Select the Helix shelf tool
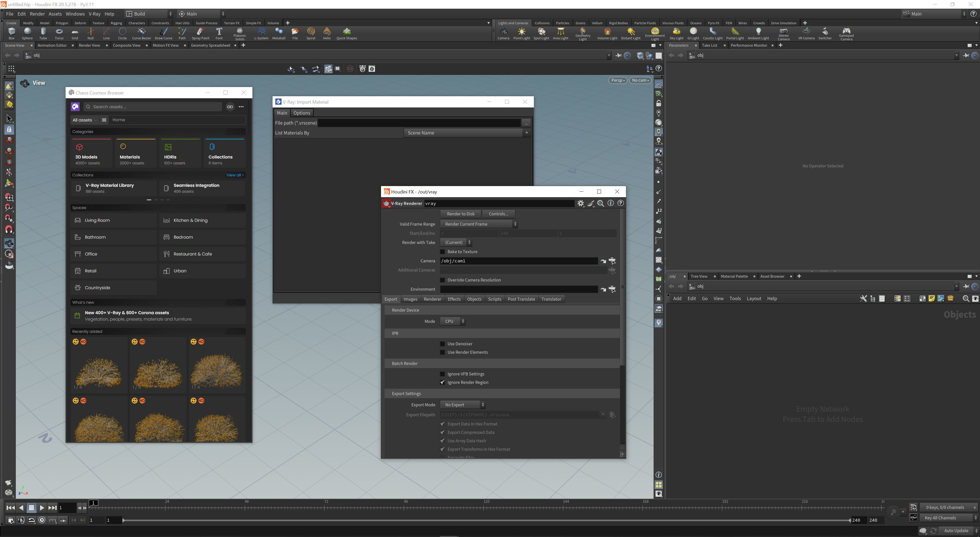Screen dimensions: 980x537 (x=327, y=33)
